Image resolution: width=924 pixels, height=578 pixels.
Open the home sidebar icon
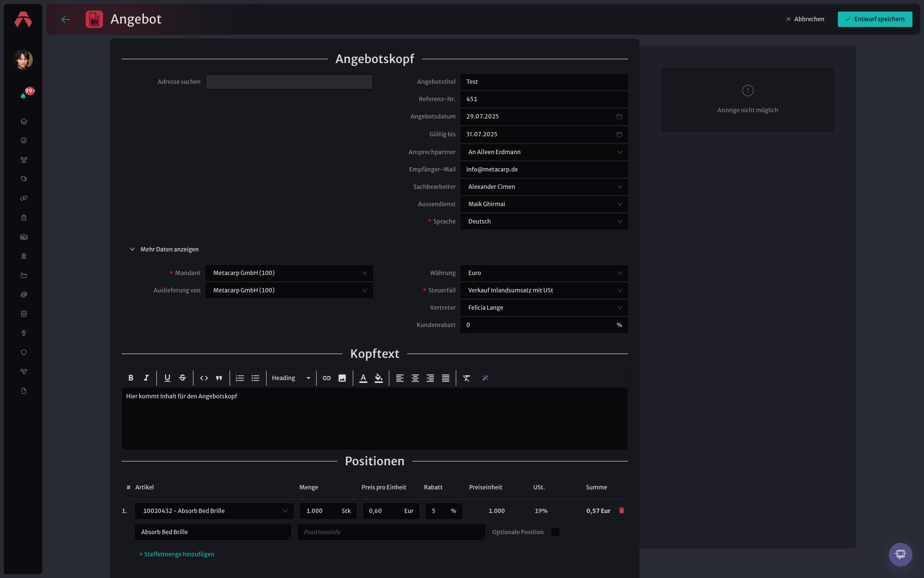coord(24,121)
